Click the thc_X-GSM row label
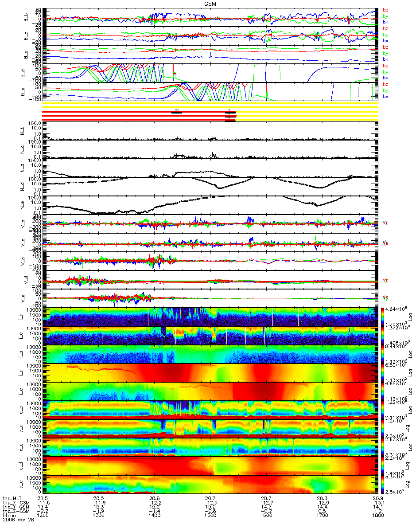The height and width of the screenshot is (532, 412). pos(16,504)
